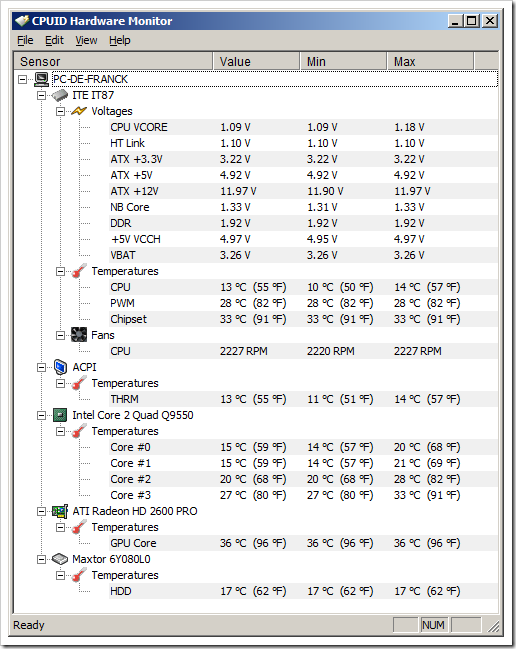516x649 pixels.
Task: Click the Min column header
Action: tap(343, 61)
